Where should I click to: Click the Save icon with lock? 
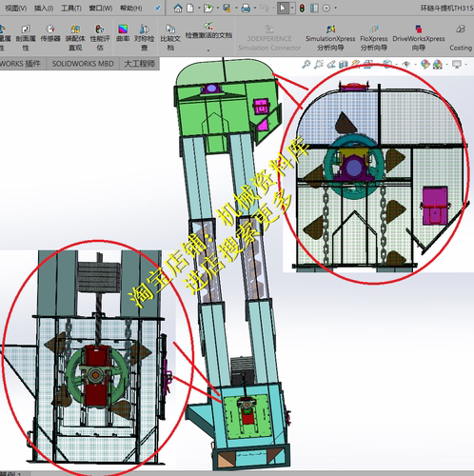coord(227,8)
